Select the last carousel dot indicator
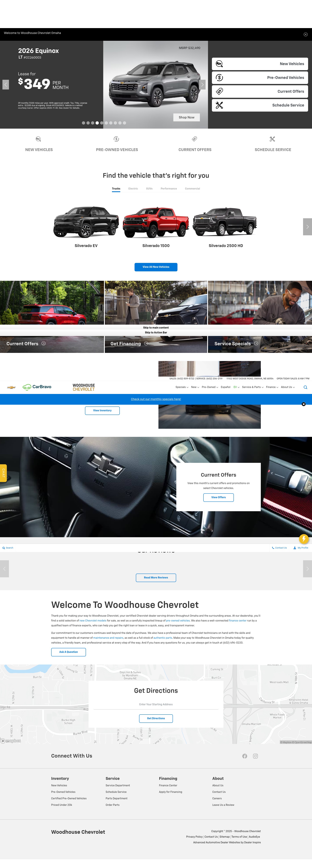The width and height of the screenshot is (312, 868). tap(124, 123)
